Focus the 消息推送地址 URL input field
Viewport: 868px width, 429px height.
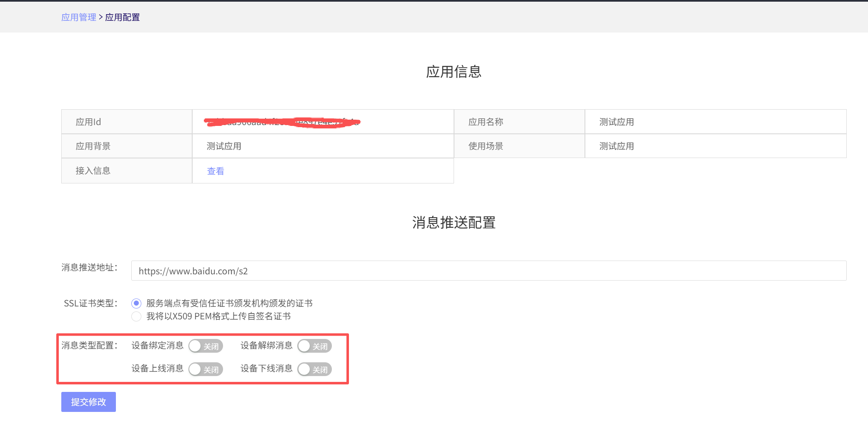coord(488,271)
